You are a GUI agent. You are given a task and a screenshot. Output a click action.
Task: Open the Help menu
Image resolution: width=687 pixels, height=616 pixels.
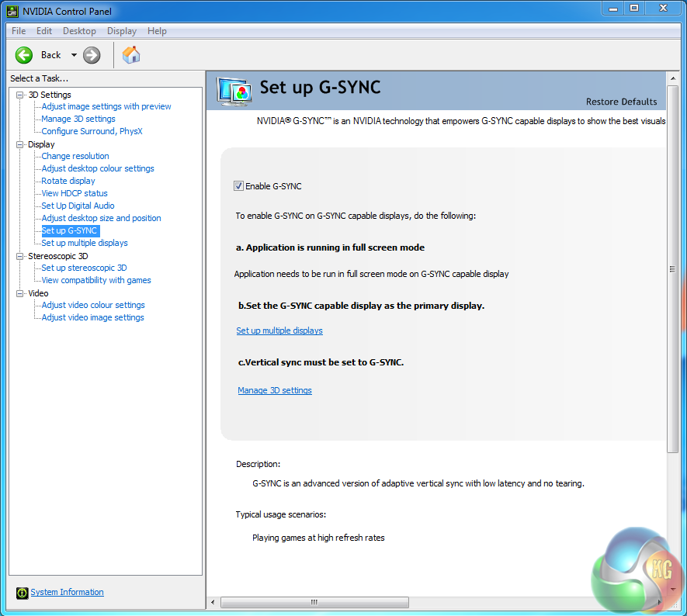click(157, 31)
